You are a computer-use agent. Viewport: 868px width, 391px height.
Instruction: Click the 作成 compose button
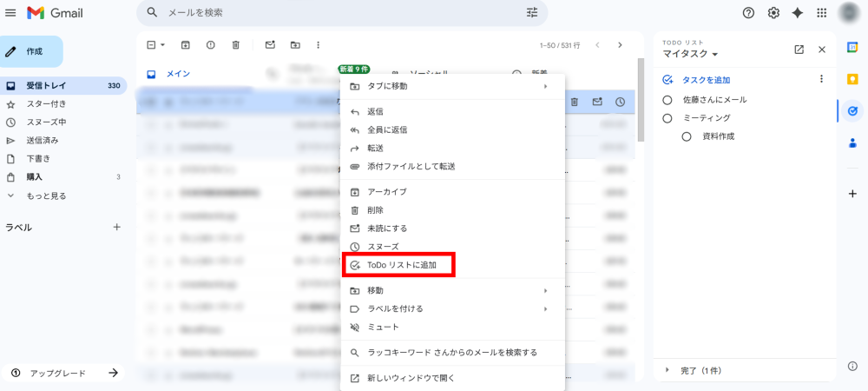[x=32, y=51]
